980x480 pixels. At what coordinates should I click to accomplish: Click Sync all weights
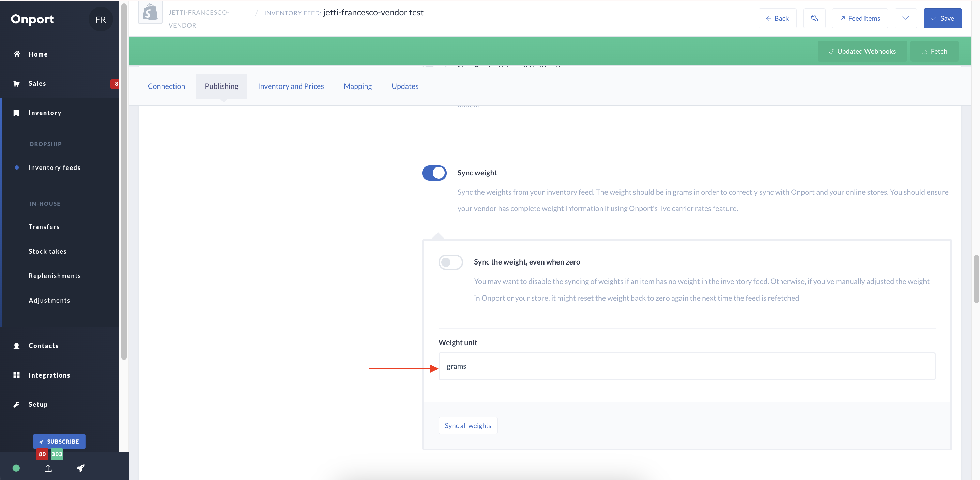tap(468, 426)
